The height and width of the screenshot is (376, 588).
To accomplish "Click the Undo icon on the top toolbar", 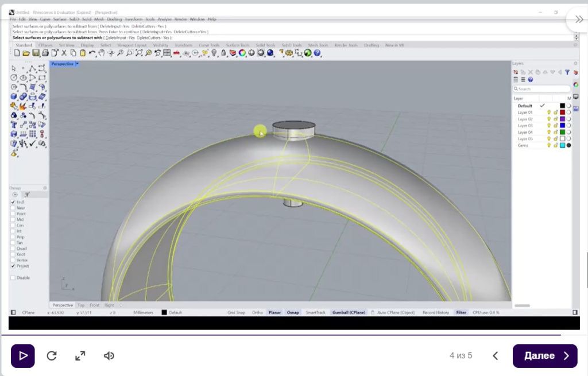I will pos(92,53).
